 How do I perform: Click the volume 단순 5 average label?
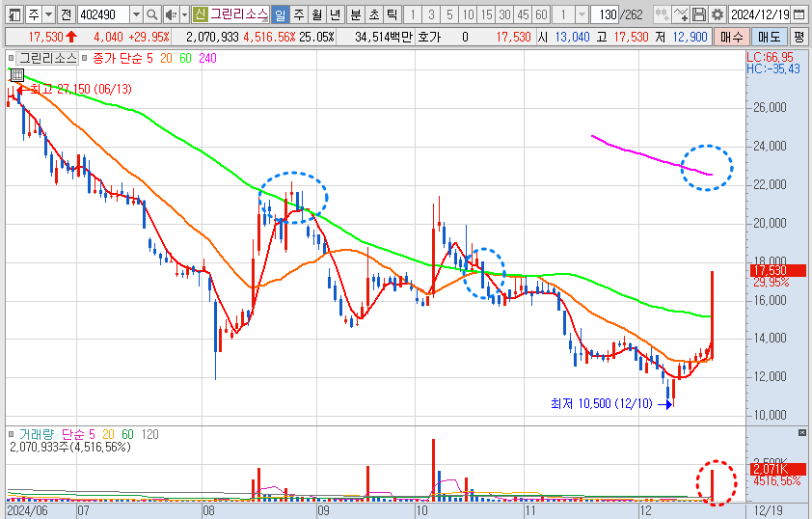click(78, 434)
